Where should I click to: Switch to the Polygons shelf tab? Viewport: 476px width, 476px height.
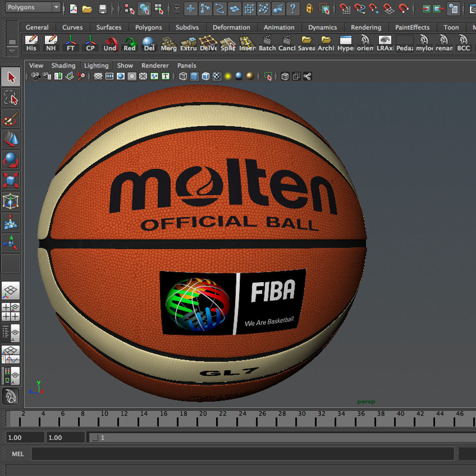[148, 27]
